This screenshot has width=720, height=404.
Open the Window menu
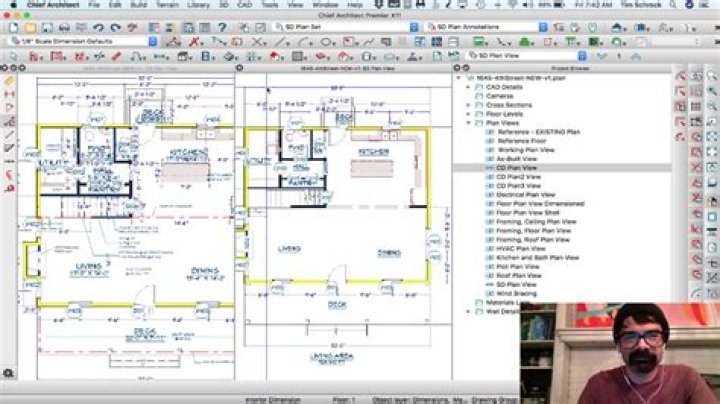coord(325,5)
